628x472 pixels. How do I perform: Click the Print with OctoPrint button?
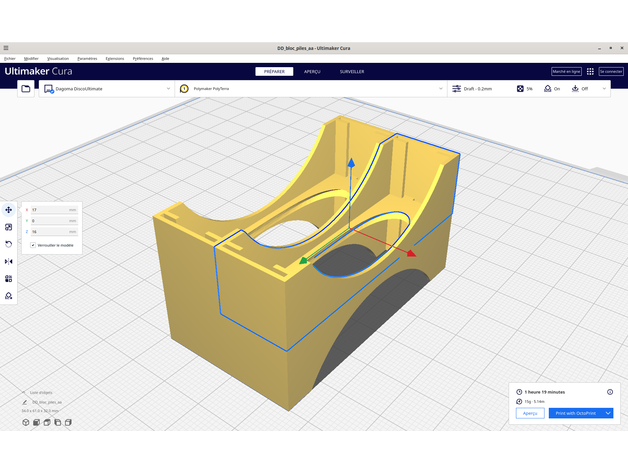point(575,413)
